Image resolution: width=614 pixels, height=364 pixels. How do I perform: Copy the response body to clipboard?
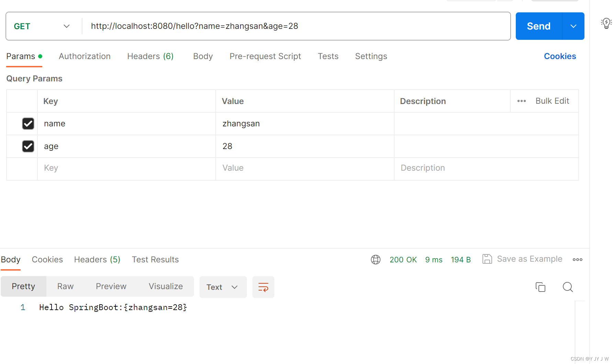pyautogui.click(x=541, y=287)
